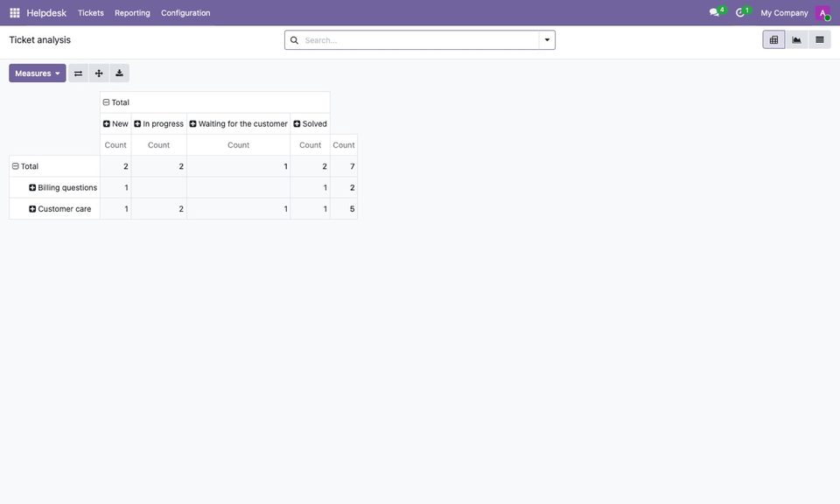Toggle the search options dropdown arrow
Screen dimensions: 840x504
547,40
